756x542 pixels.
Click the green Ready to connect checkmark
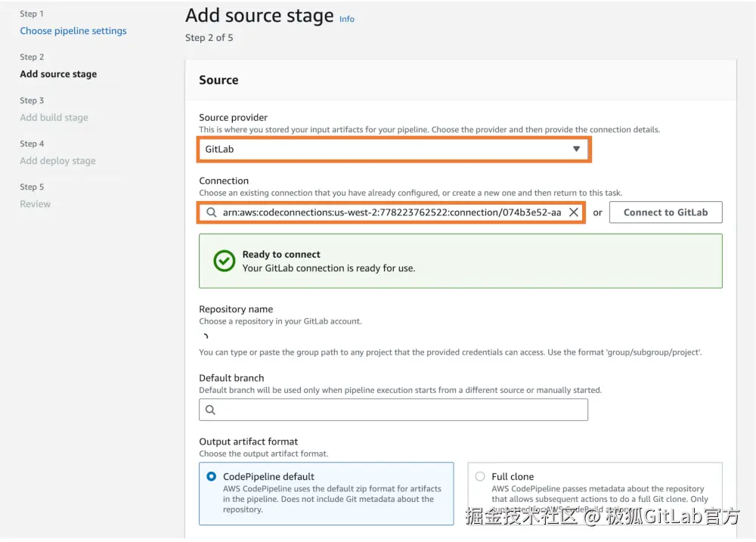[x=224, y=261]
